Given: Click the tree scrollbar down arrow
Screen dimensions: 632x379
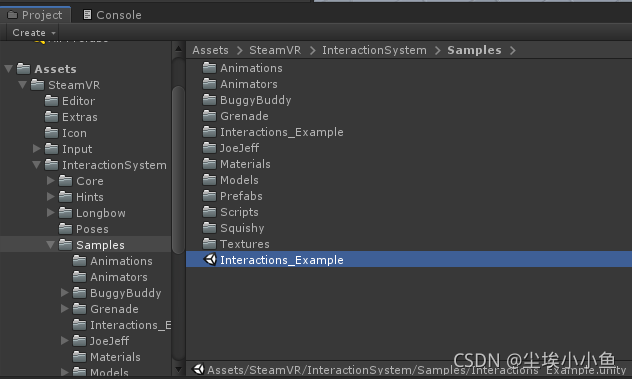Looking at the screenshot, I should click(x=178, y=369).
